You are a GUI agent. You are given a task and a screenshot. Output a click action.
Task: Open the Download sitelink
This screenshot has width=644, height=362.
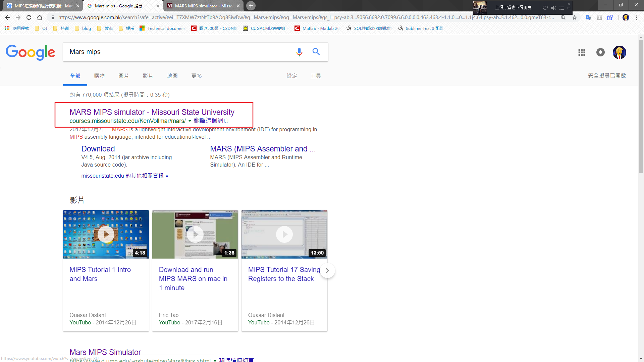click(98, 149)
